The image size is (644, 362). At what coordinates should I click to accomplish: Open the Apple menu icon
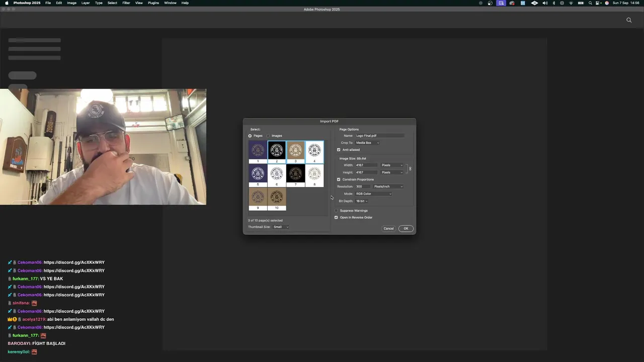click(x=7, y=3)
